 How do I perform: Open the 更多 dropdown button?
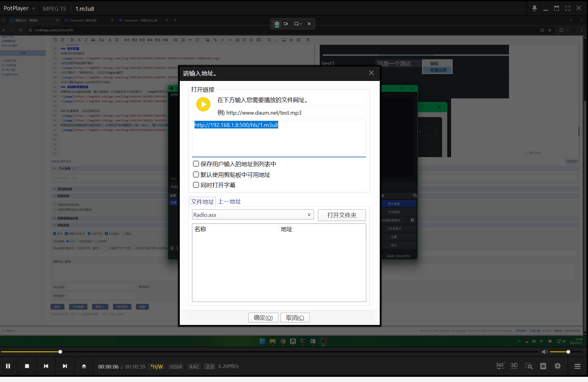point(100,307)
